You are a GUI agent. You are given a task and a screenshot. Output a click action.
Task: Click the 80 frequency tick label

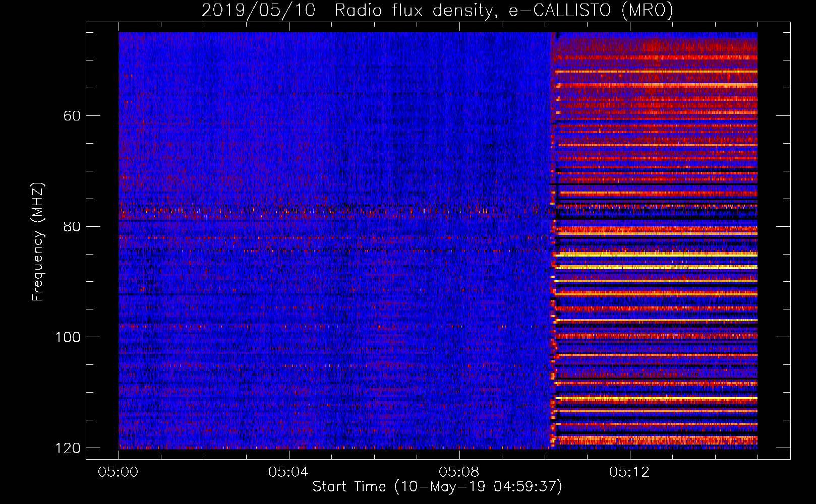tap(73, 226)
